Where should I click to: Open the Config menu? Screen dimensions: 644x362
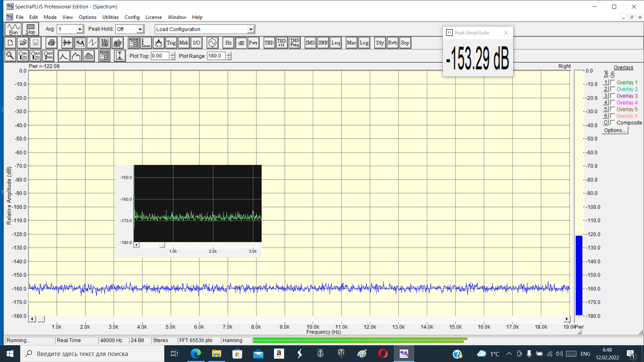(132, 17)
